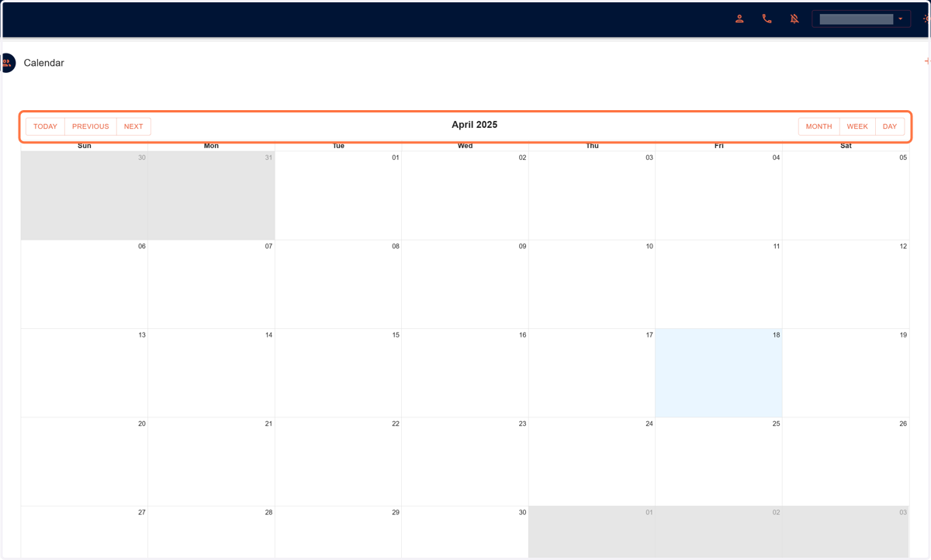Advance to next month with NEXT
931x560 pixels.
[x=133, y=126]
